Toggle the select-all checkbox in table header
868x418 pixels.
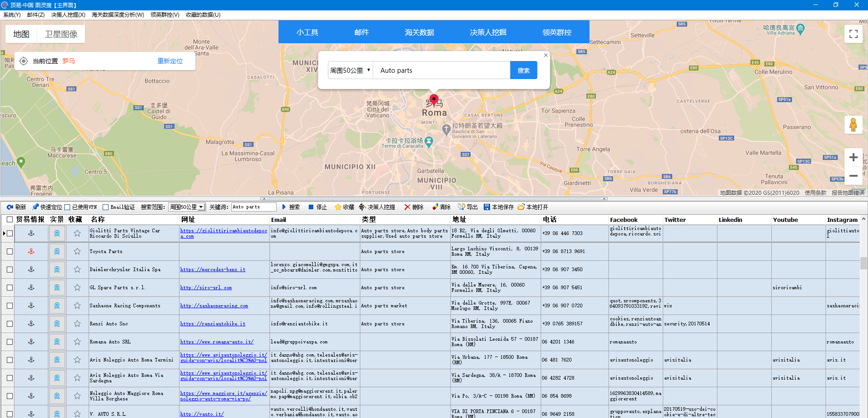pyautogui.click(x=9, y=219)
